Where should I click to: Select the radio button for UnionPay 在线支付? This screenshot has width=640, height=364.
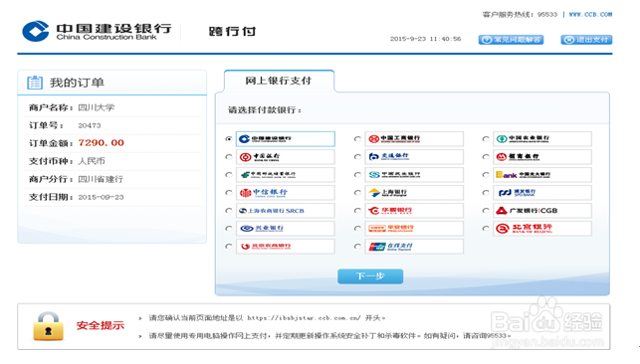[357, 247]
